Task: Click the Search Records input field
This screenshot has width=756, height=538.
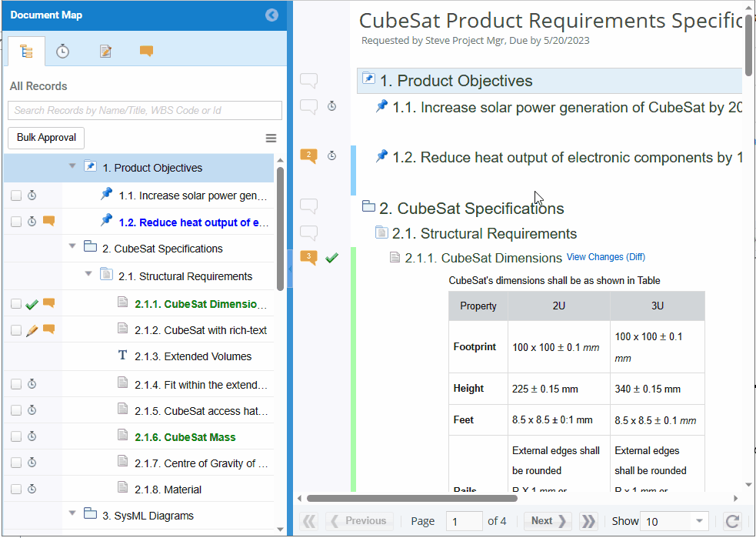Action: click(x=145, y=111)
